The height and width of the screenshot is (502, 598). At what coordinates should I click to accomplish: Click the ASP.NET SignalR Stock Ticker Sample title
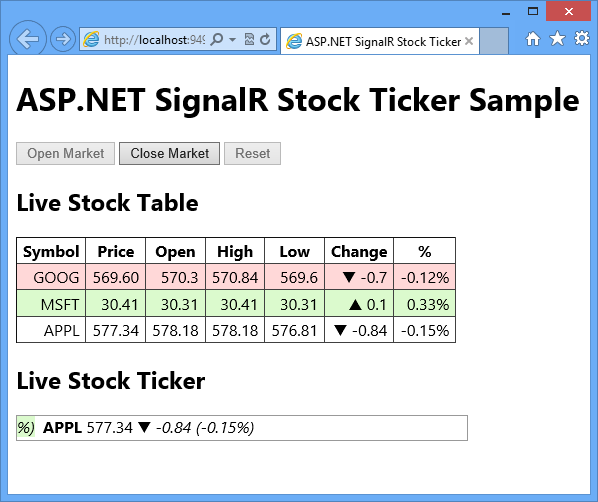tap(297, 100)
